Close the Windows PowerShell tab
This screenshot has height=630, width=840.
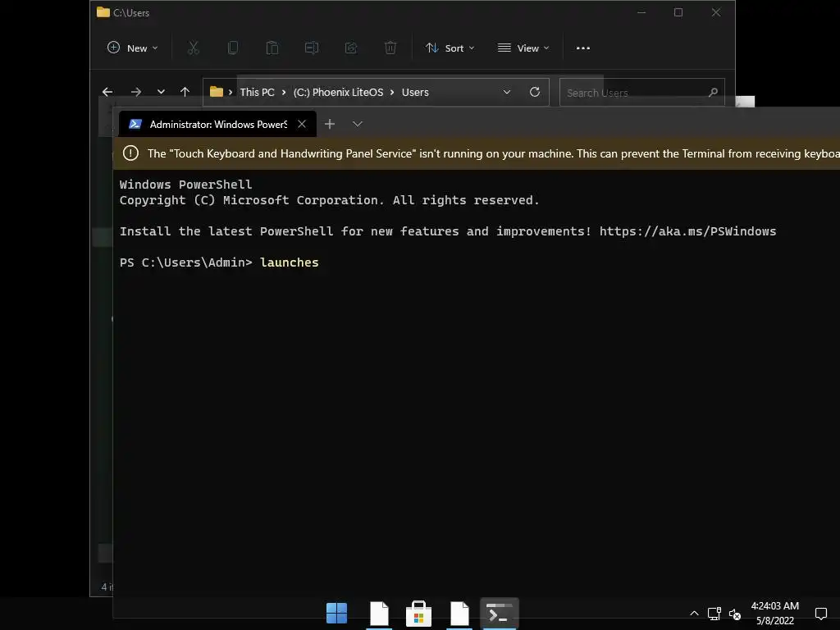[x=302, y=125]
